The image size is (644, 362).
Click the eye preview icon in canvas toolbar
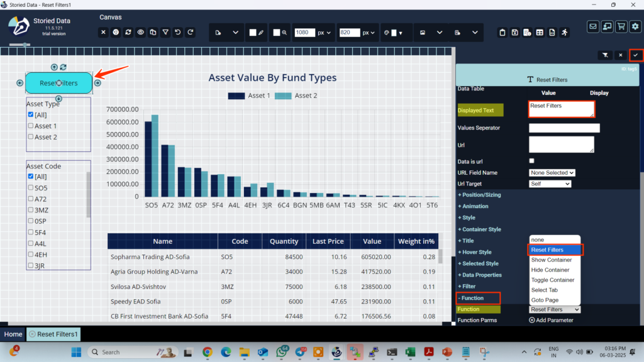click(141, 32)
